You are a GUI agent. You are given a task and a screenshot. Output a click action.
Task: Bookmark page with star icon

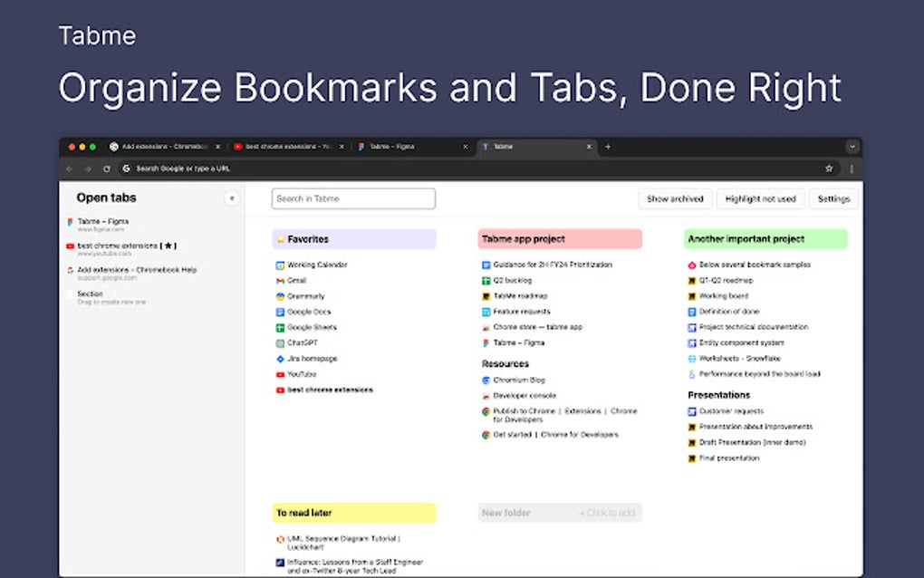tap(829, 169)
